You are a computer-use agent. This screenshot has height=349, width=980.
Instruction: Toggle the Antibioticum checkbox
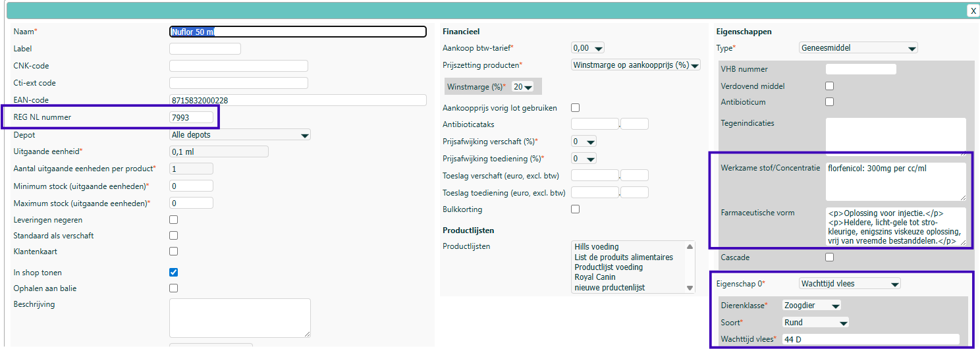830,101
